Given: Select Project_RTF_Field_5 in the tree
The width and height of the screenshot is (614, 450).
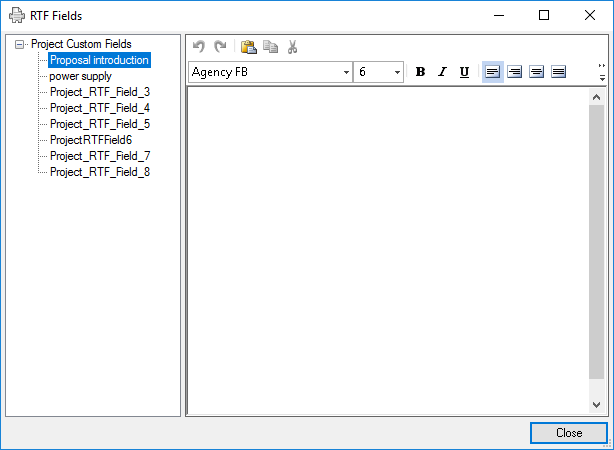Looking at the screenshot, I should point(99,124).
